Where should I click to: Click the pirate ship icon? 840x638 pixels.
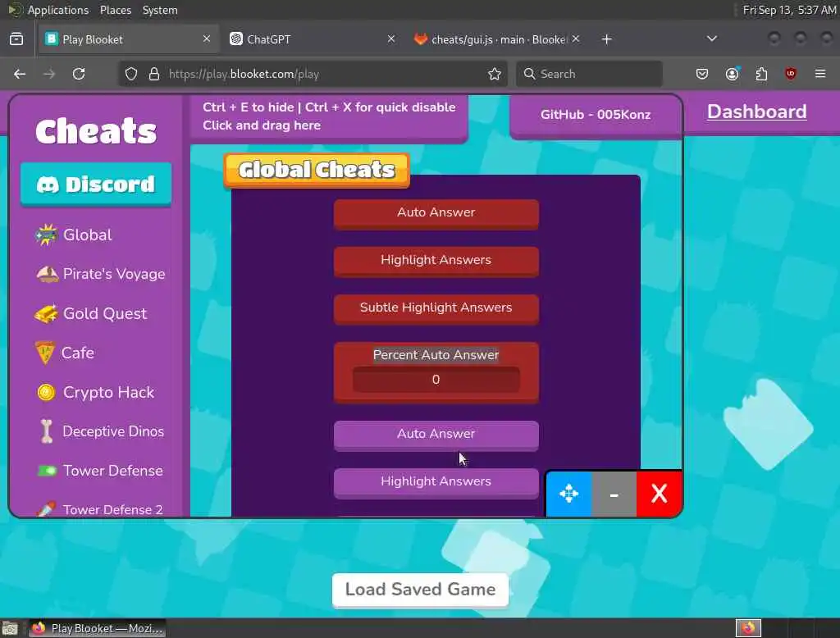pos(47,274)
